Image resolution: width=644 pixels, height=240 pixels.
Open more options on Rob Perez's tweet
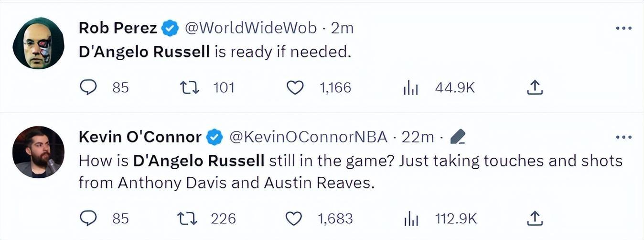click(x=623, y=29)
